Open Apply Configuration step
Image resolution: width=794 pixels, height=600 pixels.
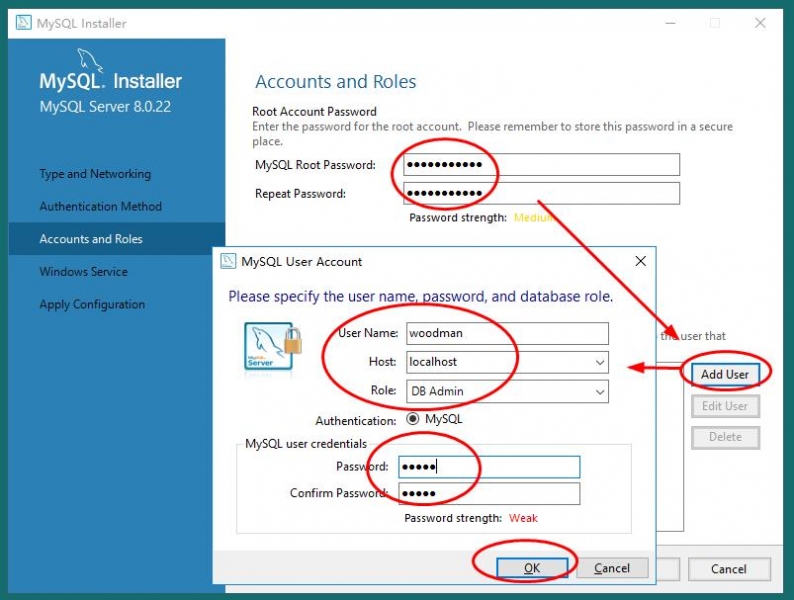click(x=92, y=305)
